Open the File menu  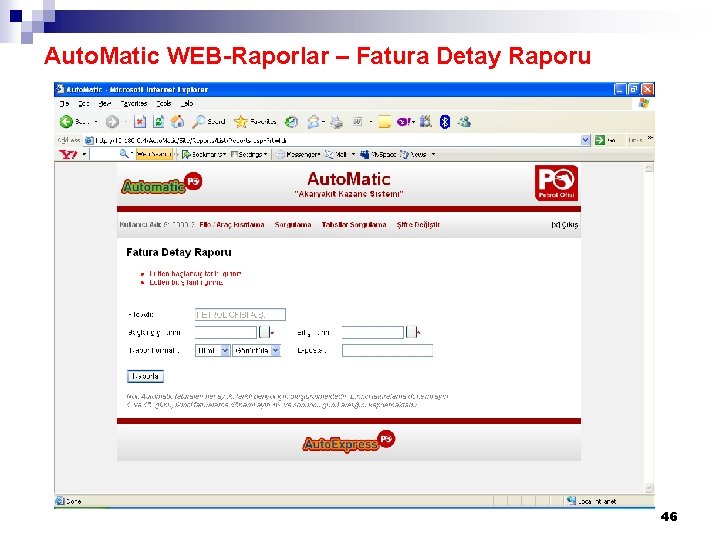tap(64, 103)
